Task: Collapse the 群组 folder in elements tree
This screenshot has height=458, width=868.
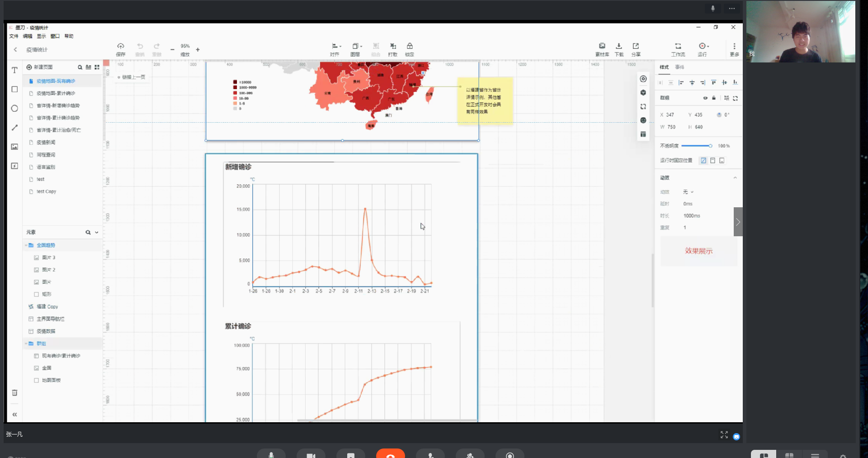Action: coord(26,343)
